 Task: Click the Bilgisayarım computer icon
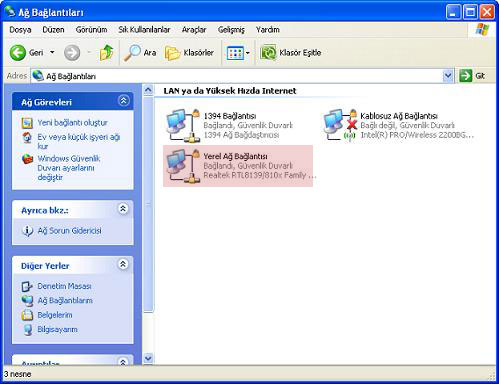point(28,330)
